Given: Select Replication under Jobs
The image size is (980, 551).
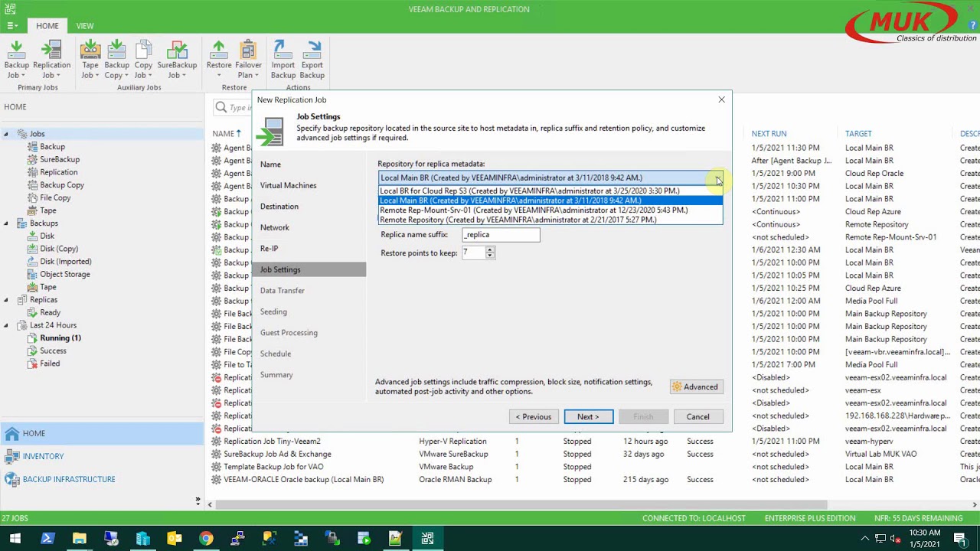Looking at the screenshot, I should [59, 172].
